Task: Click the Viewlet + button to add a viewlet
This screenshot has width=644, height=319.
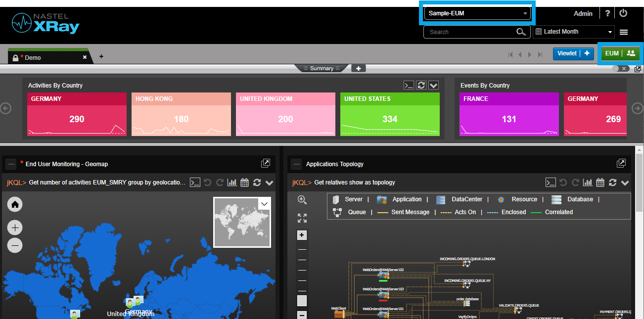Action: click(x=573, y=53)
